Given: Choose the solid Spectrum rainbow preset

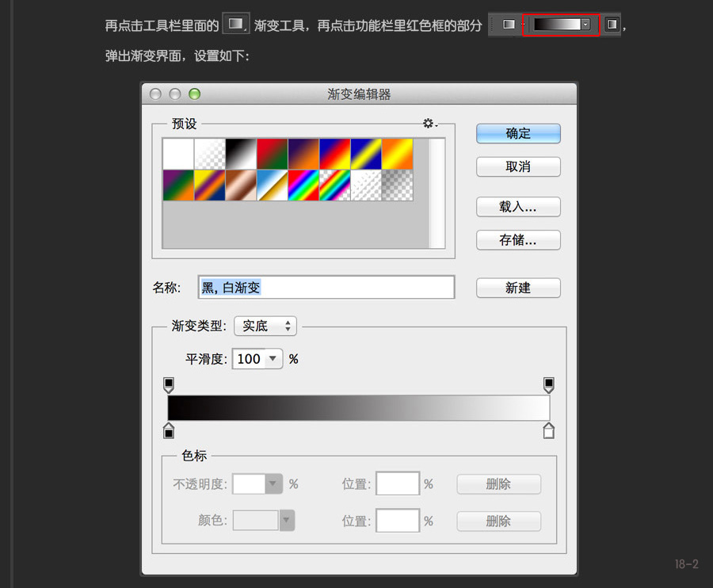Looking at the screenshot, I should (x=303, y=185).
